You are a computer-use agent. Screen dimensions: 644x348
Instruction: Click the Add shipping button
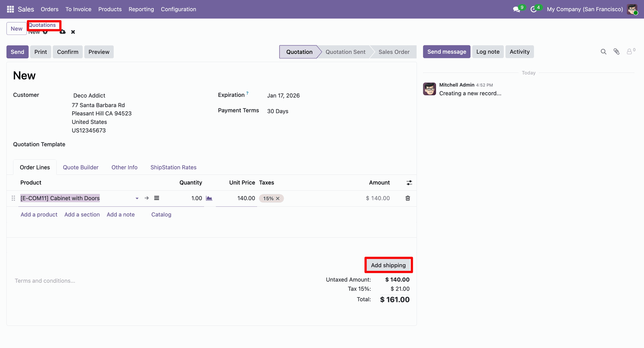point(388,265)
